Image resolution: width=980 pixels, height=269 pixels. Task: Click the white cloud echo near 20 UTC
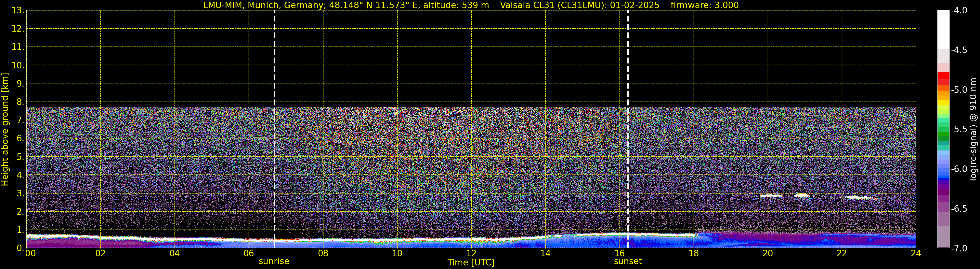[771, 196]
